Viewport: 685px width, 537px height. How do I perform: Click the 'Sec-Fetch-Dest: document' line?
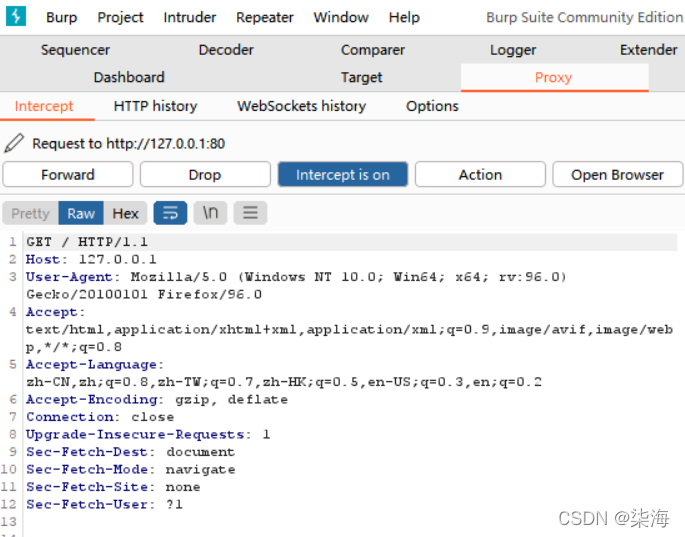click(130, 451)
